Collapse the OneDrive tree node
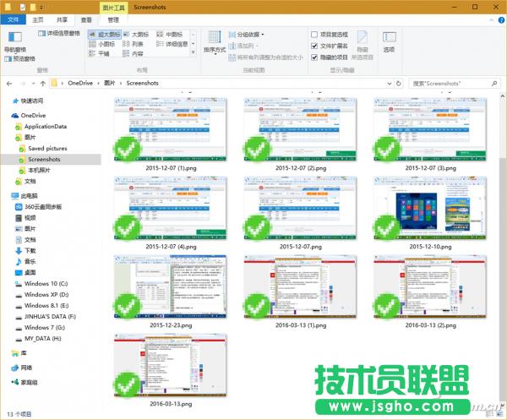The width and height of the screenshot is (507, 420). [6, 115]
